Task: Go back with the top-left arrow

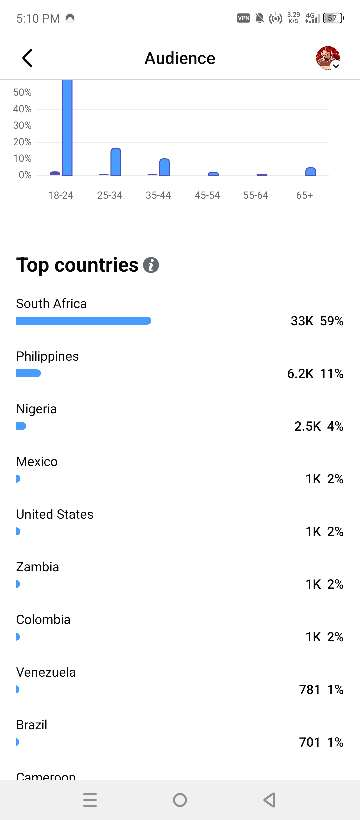Action: (27, 58)
